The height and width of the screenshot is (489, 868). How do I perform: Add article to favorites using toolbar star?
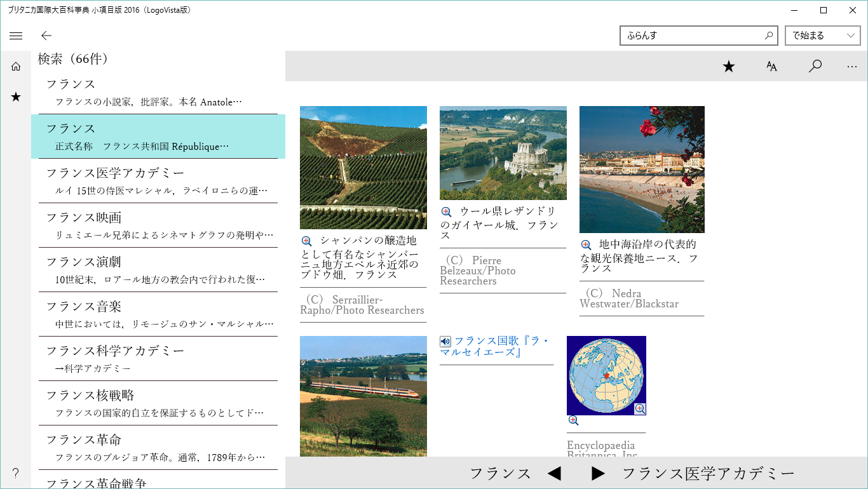[x=729, y=66]
